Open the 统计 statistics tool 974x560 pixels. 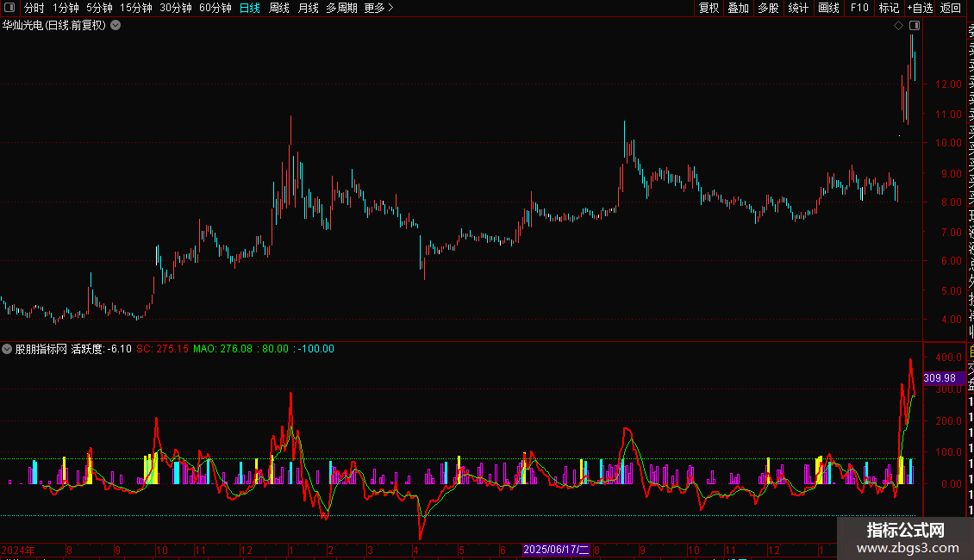(x=798, y=8)
